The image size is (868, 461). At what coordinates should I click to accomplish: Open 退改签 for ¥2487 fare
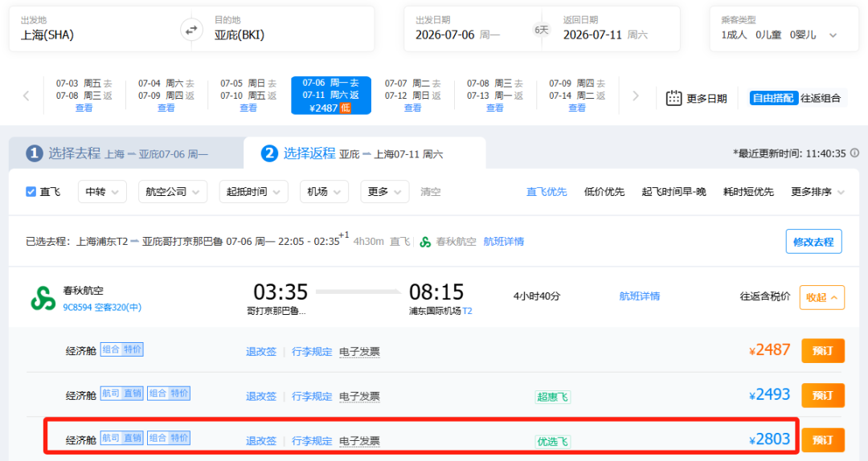[260, 352]
